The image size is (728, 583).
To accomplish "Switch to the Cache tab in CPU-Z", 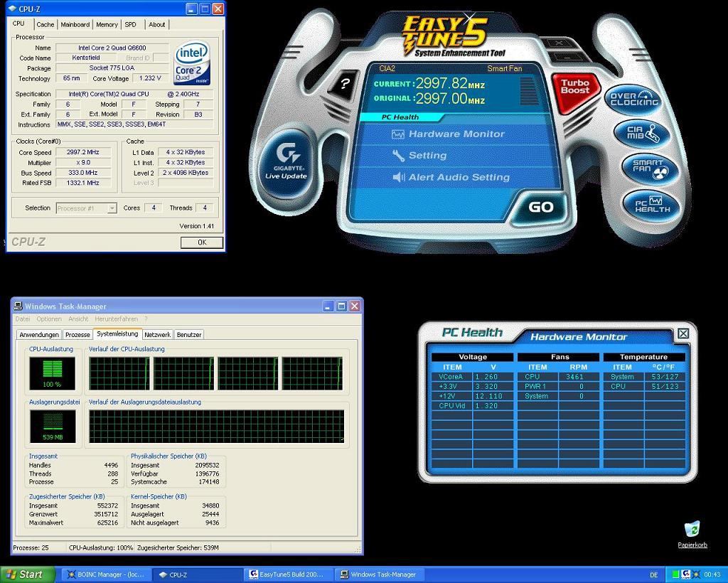I will 45,25.
